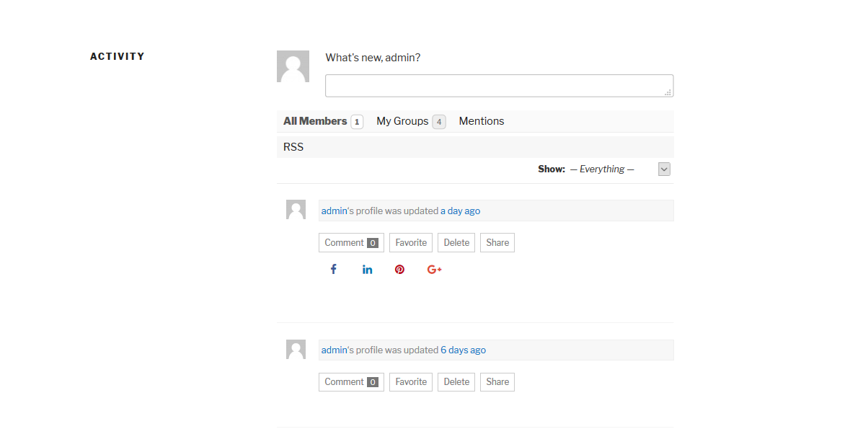868x429 pixels.
Task: Open avatar on the '6 days ago' activity
Action: 296,350
